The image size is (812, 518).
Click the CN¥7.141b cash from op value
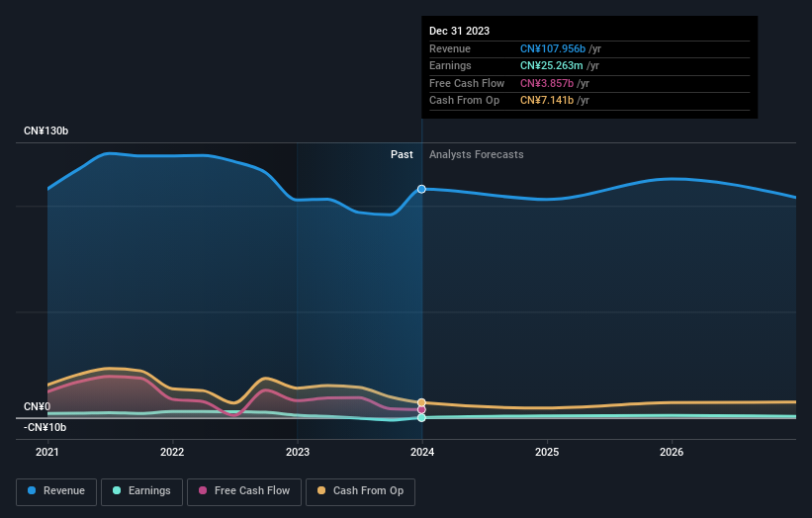[547, 101]
